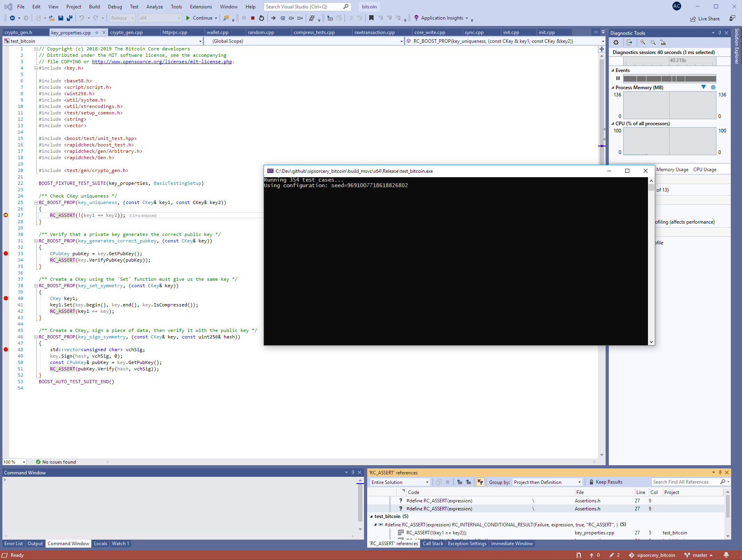Image resolution: width=742 pixels, height=560 pixels.
Task: Open the Global Scope dropdown
Action: pos(305,41)
